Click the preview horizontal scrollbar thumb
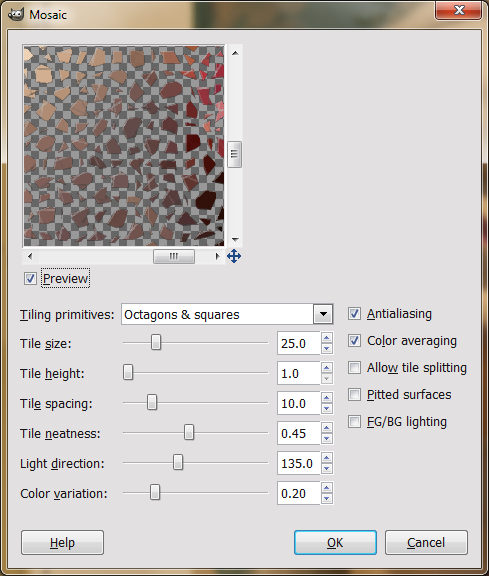Image resolution: width=489 pixels, height=576 pixels. pyautogui.click(x=174, y=256)
